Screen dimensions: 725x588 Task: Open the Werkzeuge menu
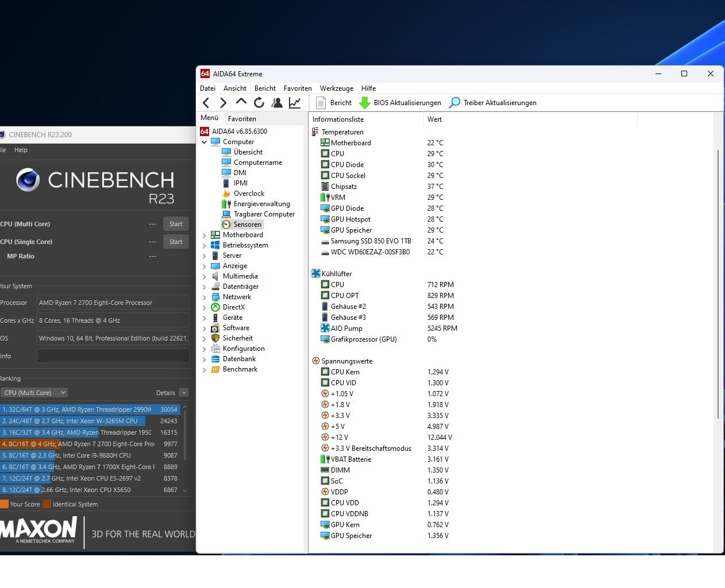(337, 88)
